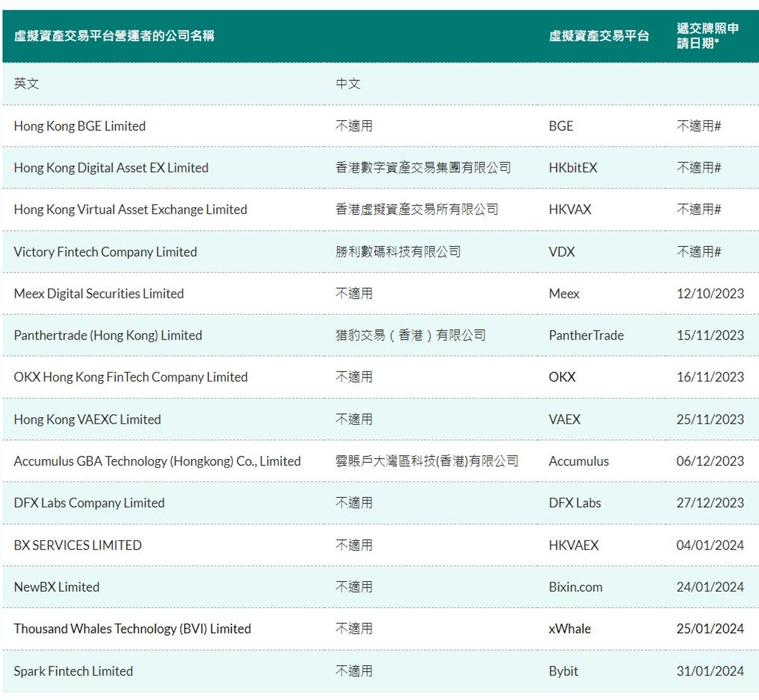Click 不適用 Chinese name in Bybit row
This screenshot has height=700, width=759.
click(x=354, y=671)
